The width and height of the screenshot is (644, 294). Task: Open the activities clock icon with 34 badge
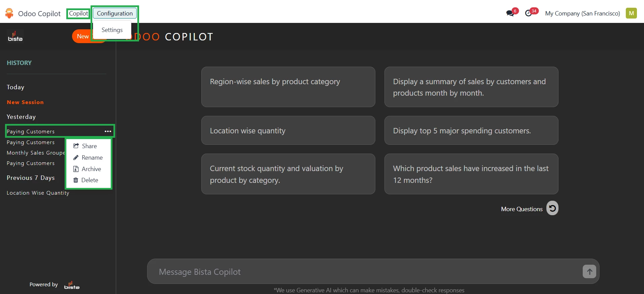529,13
